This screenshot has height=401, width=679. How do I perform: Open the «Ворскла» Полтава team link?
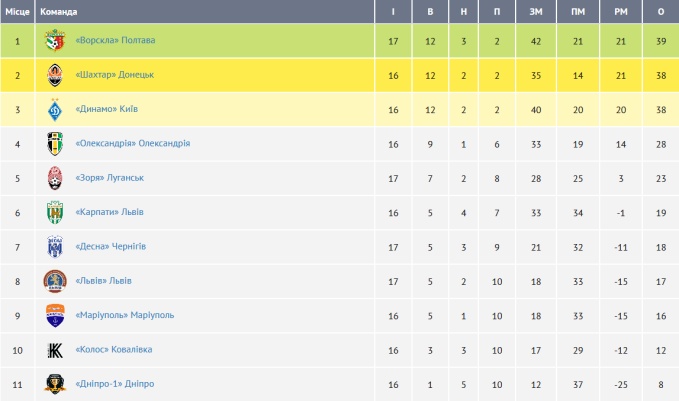[x=115, y=40]
